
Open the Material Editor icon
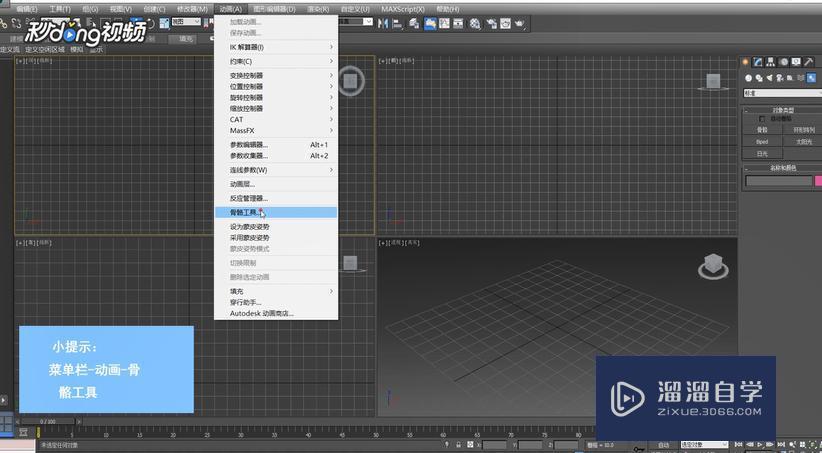click(x=475, y=23)
